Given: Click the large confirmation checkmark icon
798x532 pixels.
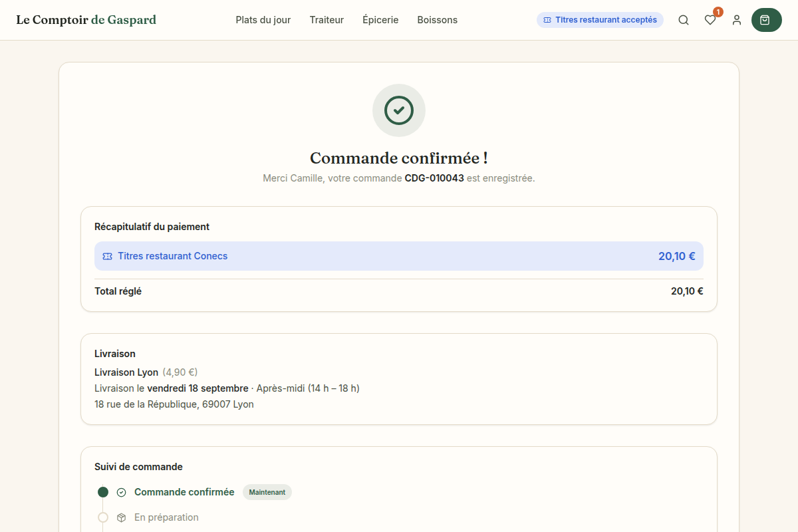Looking at the screenshot, I should pyautogui.click(x=399, y=110).
